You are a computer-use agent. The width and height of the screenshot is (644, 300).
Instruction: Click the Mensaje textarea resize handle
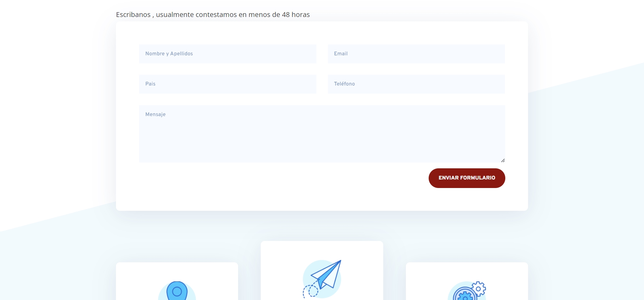[503, 160]
